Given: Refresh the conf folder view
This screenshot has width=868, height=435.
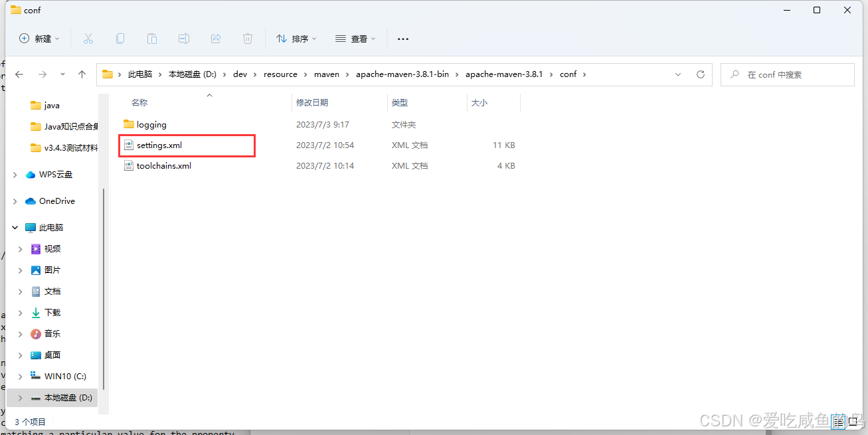Looking at the screenshot, I should tap(700, 74).
